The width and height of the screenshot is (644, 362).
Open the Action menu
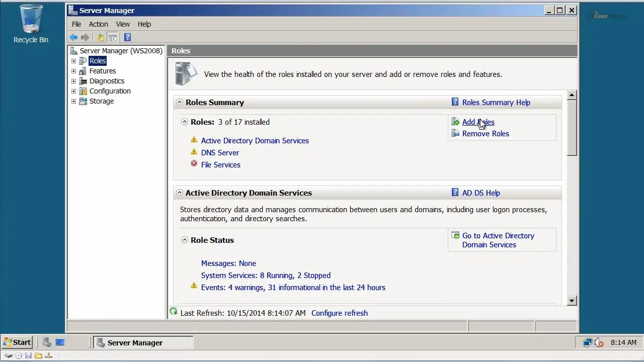(x=98, y=24)
